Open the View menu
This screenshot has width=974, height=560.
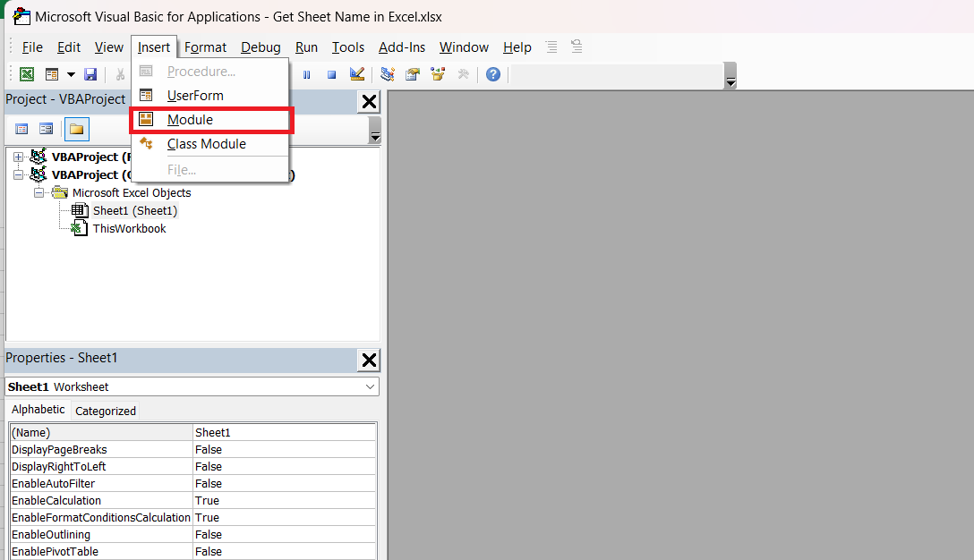click(108, 47)
